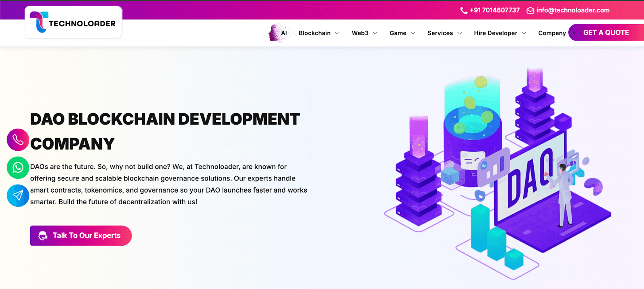Open the floating Telegram paper-plane button

[x=18, y=196]
